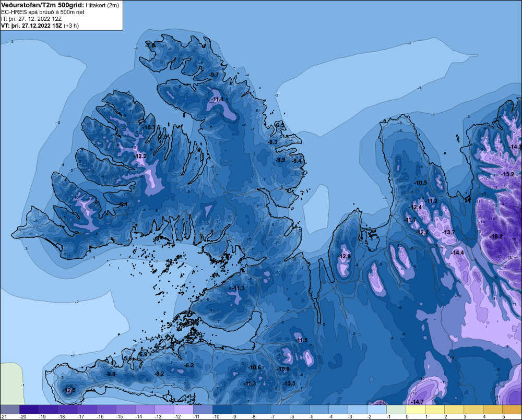Click the -18.2 temperature label on the map
The height and width of the screenshot is (420, 522).
click(496, 237)
